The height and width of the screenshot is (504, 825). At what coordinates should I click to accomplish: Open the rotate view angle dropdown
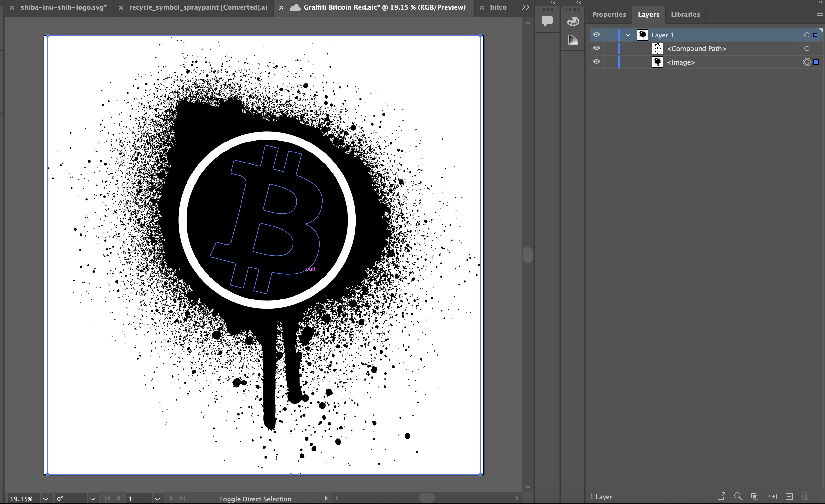pos(93,499)
